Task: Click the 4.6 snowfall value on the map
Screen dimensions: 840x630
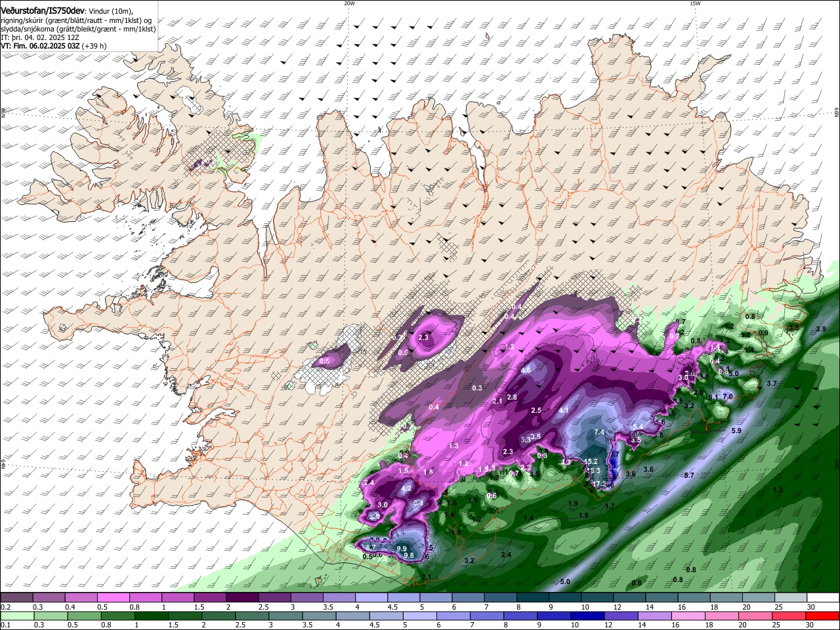Action: [x=526, y=370]
